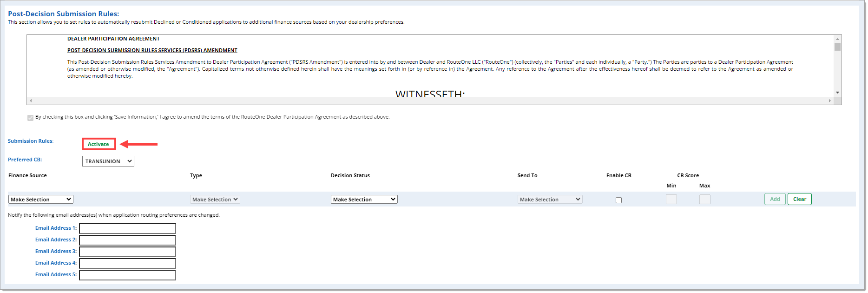Image resolution: width=868 pixels, height=293 pixels.
Task: Click the Min label under CB Score
Action: tap(671, 186)
